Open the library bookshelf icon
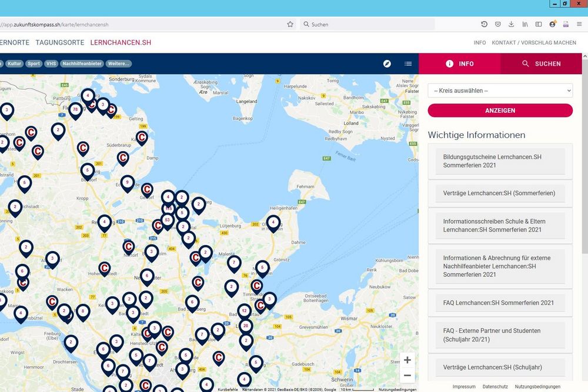Viewport: 588px width, 392px height. pos(525,24)
